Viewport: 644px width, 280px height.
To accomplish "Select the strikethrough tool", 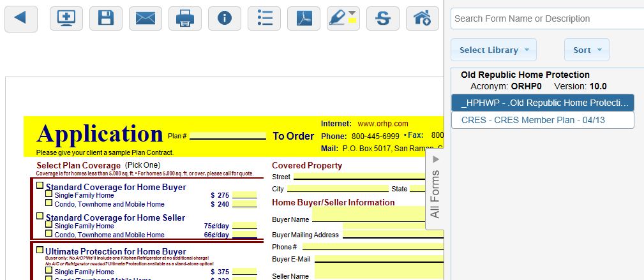I will (383, 18).
